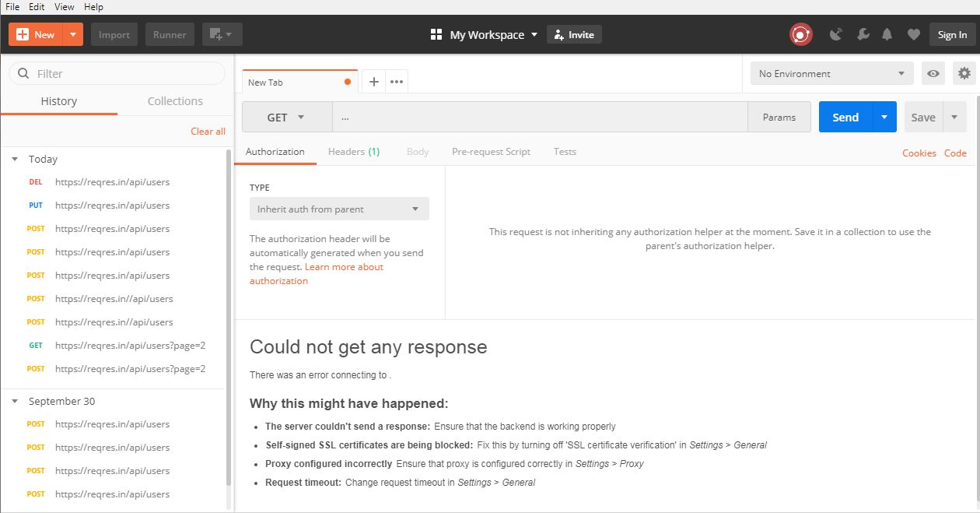This screenshot has height=513, width=980.
Task: Open the environment quick look eye icon
Action: pyautogui.click(x=933, y=72)
